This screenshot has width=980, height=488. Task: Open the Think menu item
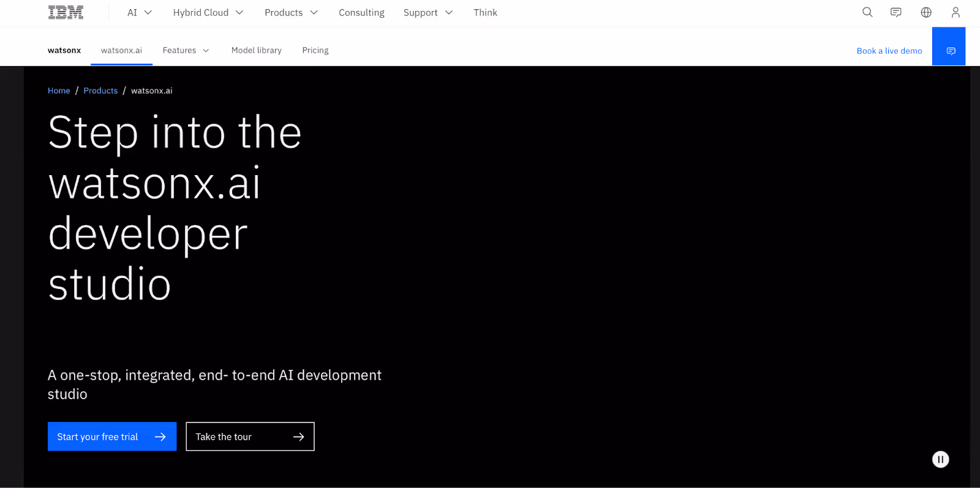click(x=485, y=12)
